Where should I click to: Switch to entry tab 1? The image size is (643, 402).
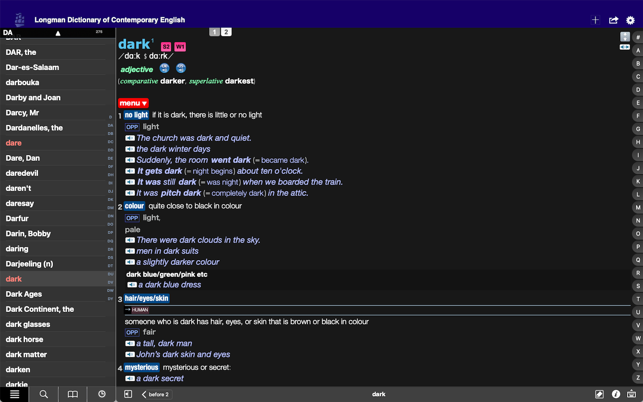214,32
